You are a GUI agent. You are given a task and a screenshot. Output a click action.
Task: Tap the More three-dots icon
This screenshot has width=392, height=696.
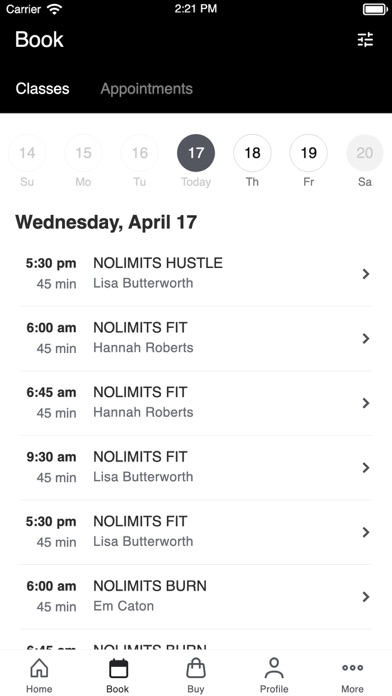coord(352,668)
